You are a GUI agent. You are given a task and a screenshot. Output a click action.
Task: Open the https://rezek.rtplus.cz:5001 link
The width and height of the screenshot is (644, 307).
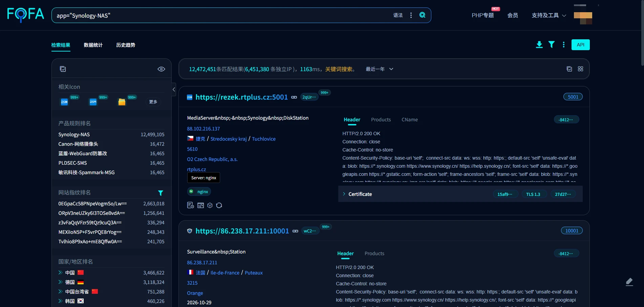(x=242, y=97)
